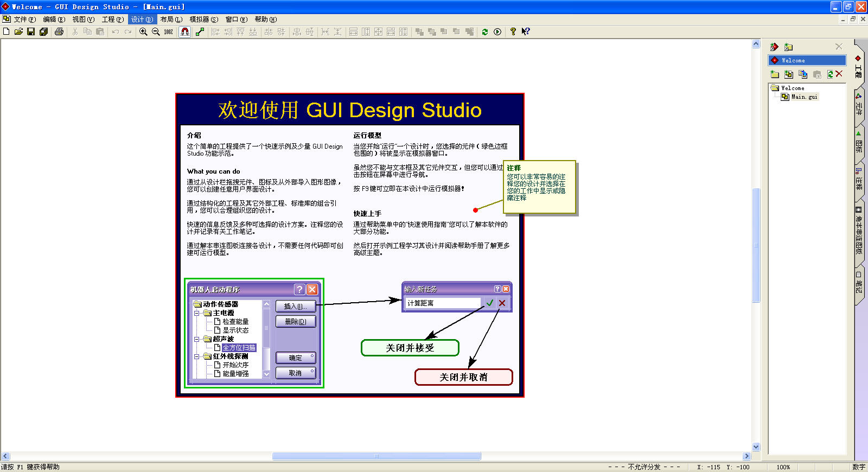This screenshot has width=868, height=472.
Task: Click the Save floppy disk icon
Action: click(x=31, y=31)
